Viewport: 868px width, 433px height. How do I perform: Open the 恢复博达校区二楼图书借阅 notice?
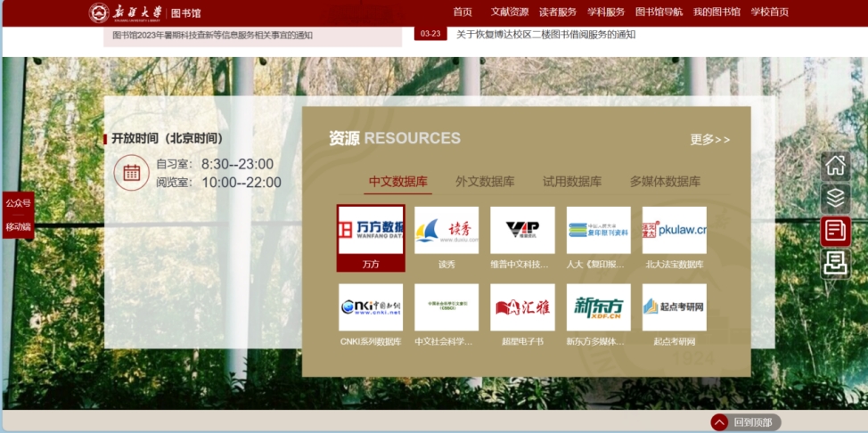tap(545, 35)
